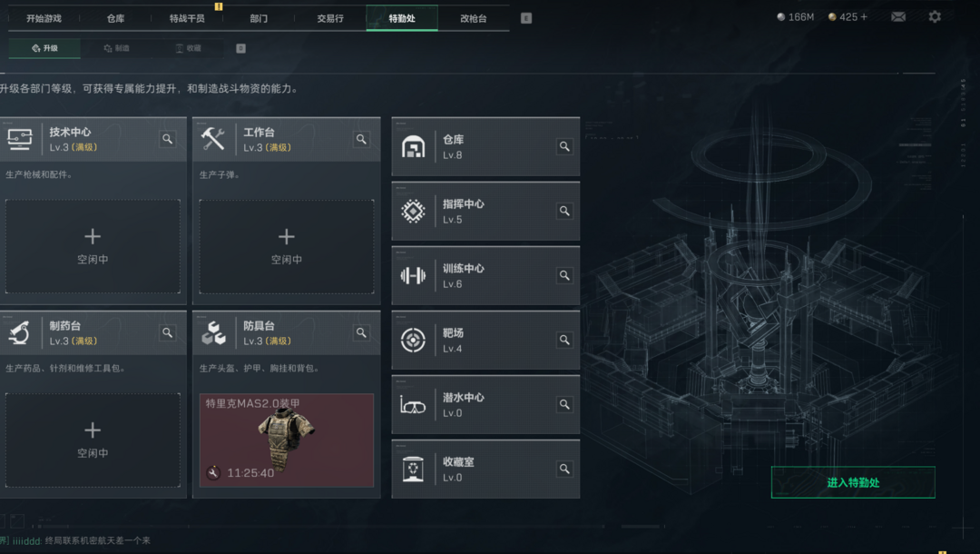Screen dimensions: 980x554
Task: Click the 仓库 warehouse icon
Action: tap(413, 147)
